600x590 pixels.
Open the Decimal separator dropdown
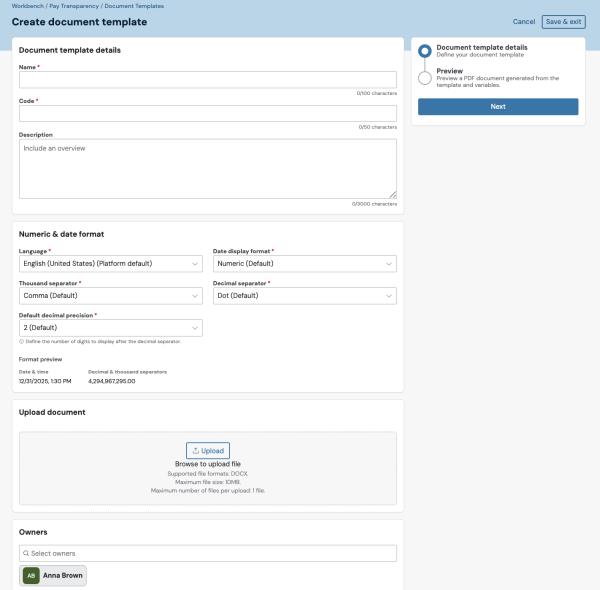(x=305, y=296)
